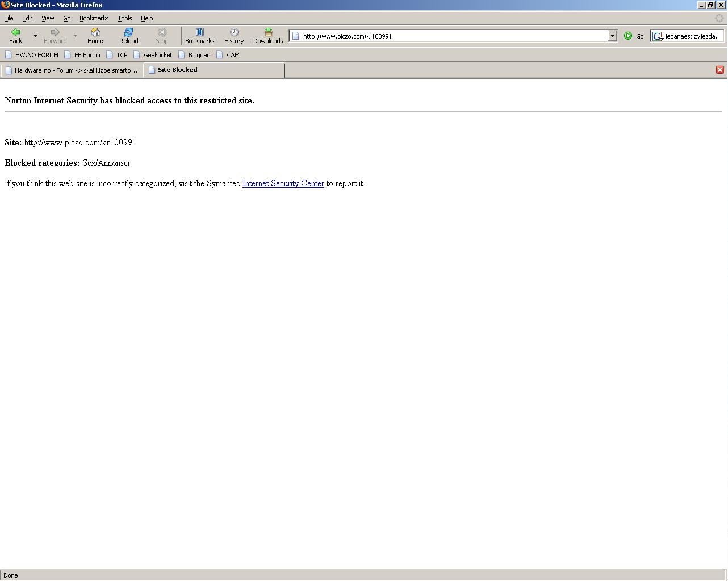The image size is (728, 581).
Task: Click the green Go button
Action: (634, 36)
